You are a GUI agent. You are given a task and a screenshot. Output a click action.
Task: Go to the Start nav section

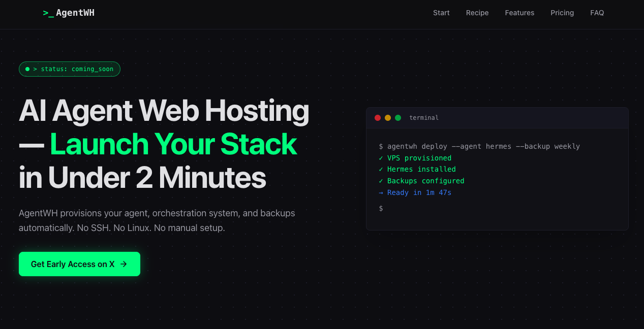click(441, 13)
